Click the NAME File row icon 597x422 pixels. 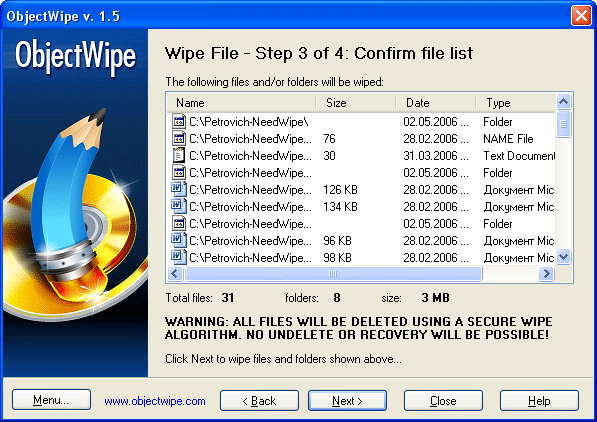pyautogui.click(x=179, y=139)
